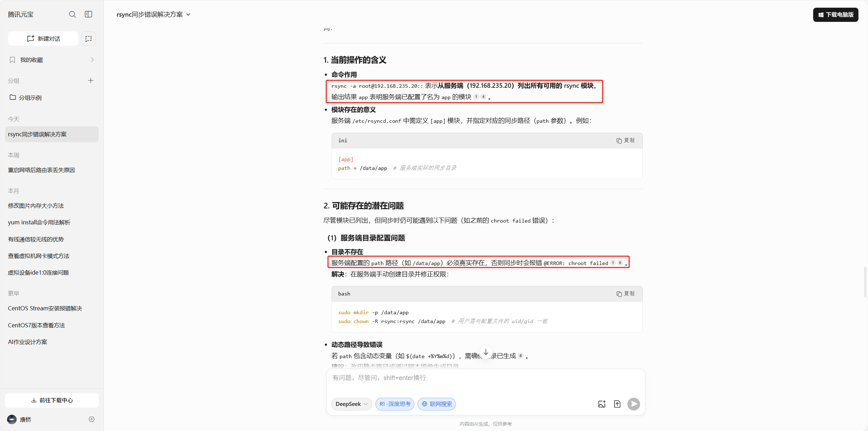The image size is (868, 431).
Task: Open the 重启网络后路由表丢失原因 conversation
Action: tap(41, 170)
